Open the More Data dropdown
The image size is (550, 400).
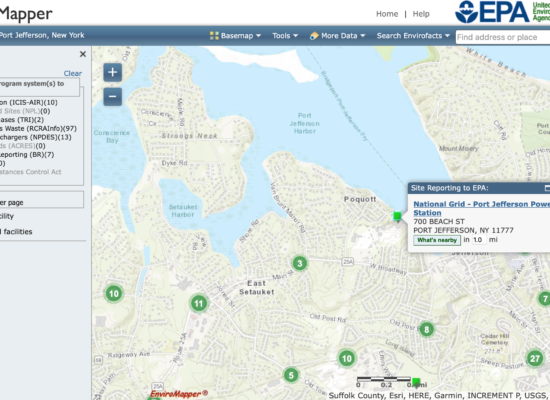click(x=337, y=36)
